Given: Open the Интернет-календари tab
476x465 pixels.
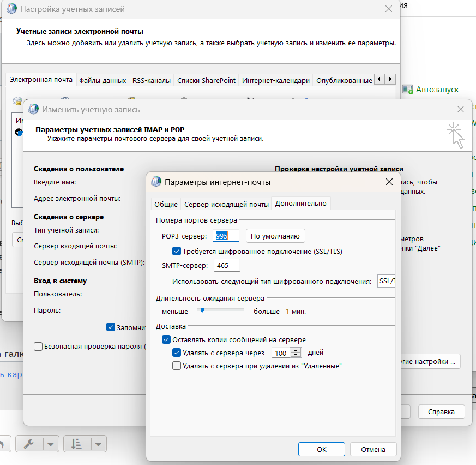Looking at the screenshot, I should pyautogui.click(x=276, y=81).
